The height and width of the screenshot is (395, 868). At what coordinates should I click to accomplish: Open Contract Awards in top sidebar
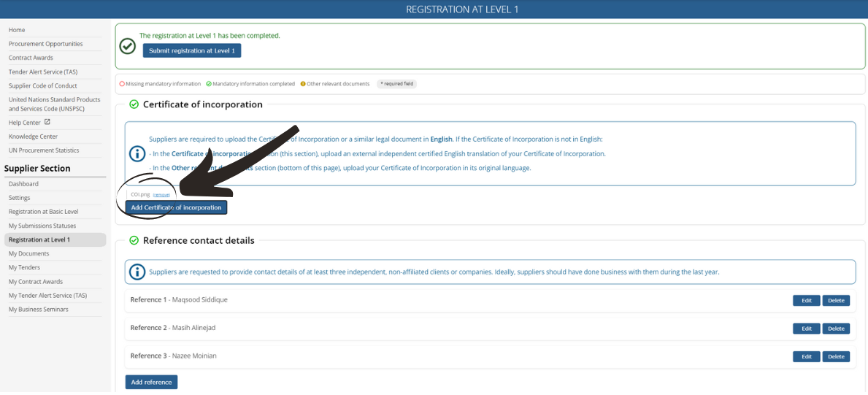(x=30, y=58)
